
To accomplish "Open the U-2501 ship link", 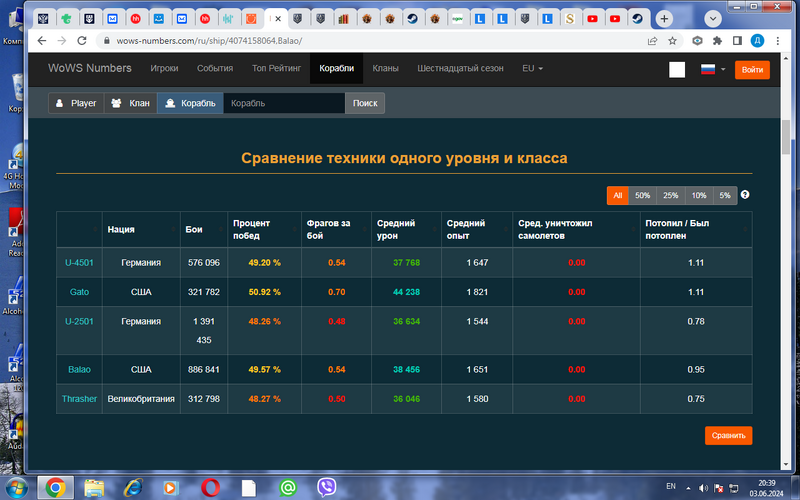I will click(79, 321).
